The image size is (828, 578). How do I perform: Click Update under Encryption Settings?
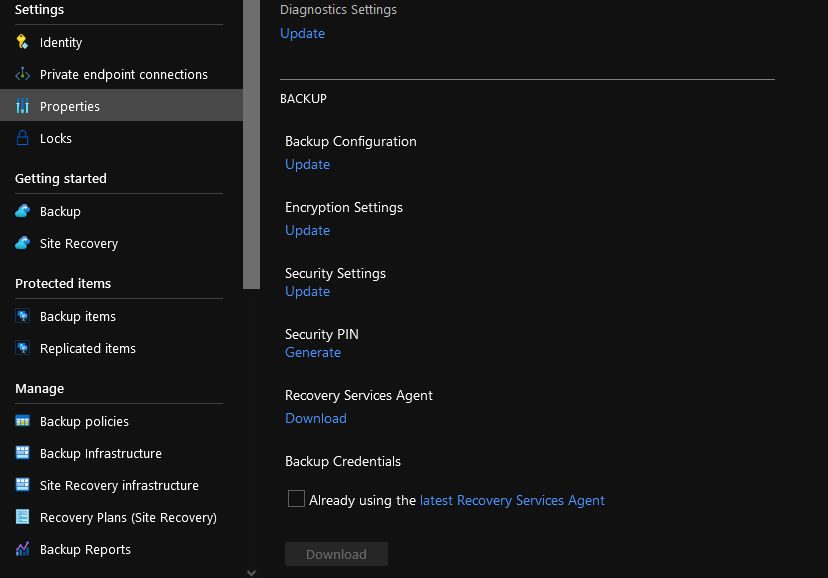click(x=307, y=230)
